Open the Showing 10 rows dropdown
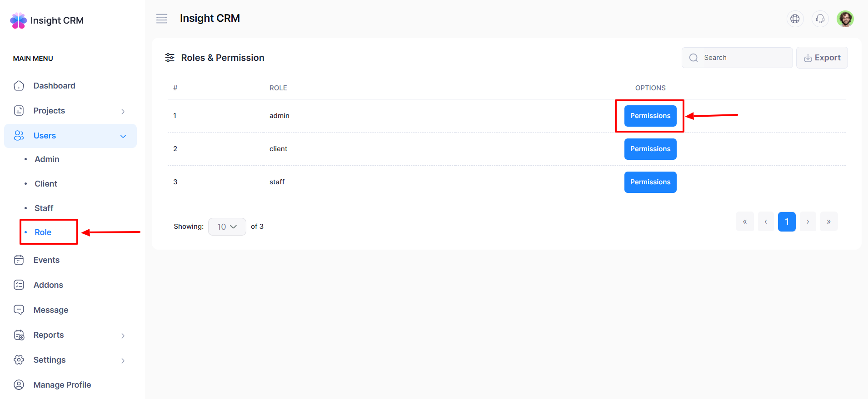 [227, 227]
